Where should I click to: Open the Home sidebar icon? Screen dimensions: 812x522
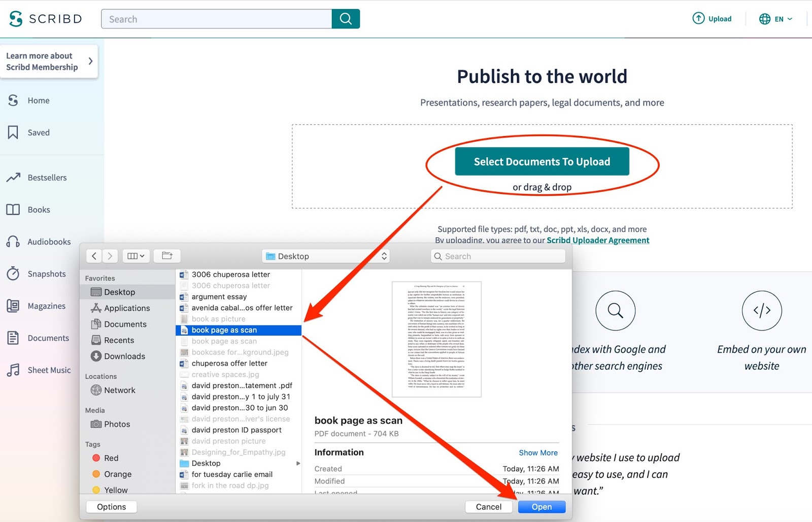tap(13, 101)
